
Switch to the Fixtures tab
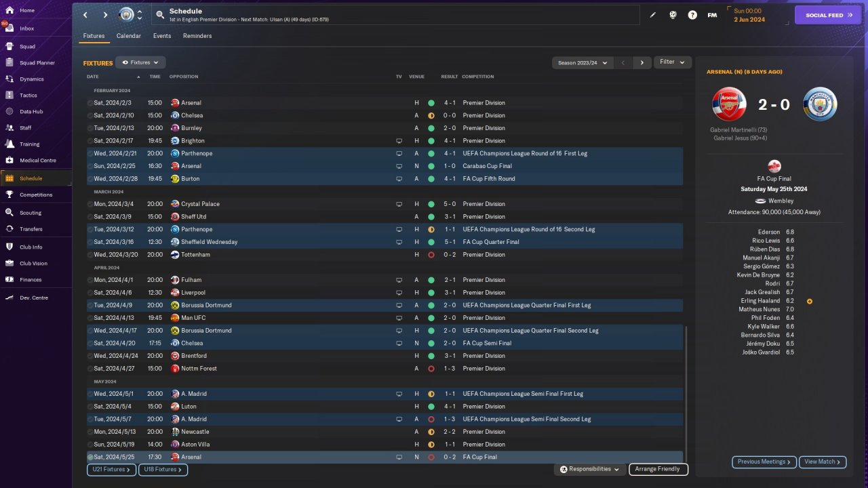(x=94, y=36)
